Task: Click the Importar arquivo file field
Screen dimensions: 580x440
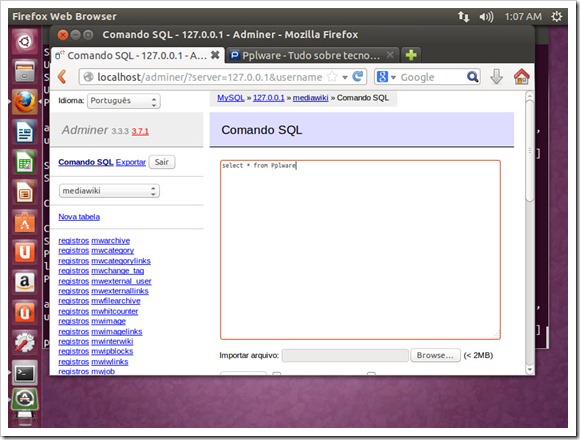Action: coord(345,355)
